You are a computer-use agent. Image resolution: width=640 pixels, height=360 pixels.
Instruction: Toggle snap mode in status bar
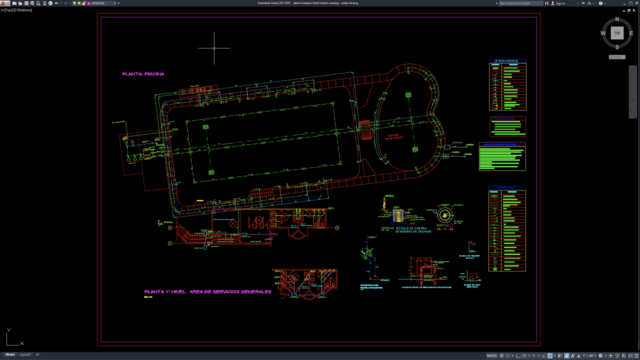(508, 356)
